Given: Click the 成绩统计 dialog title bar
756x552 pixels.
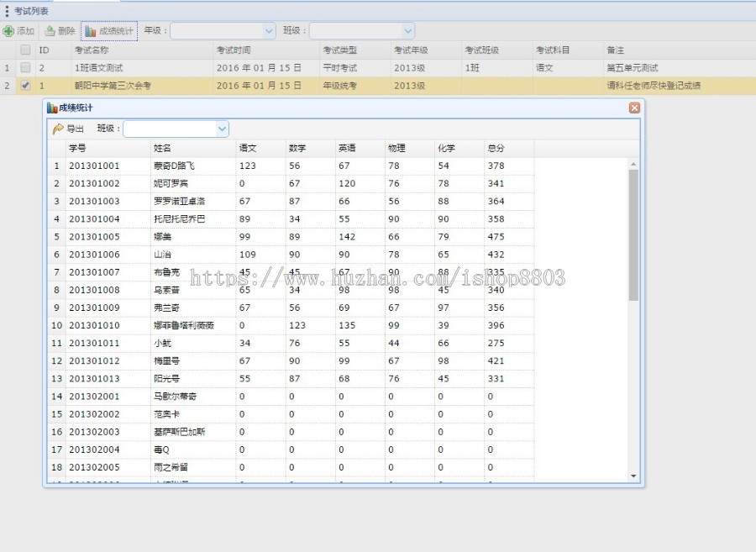Looking at the screenshot, I should [336, 108].
